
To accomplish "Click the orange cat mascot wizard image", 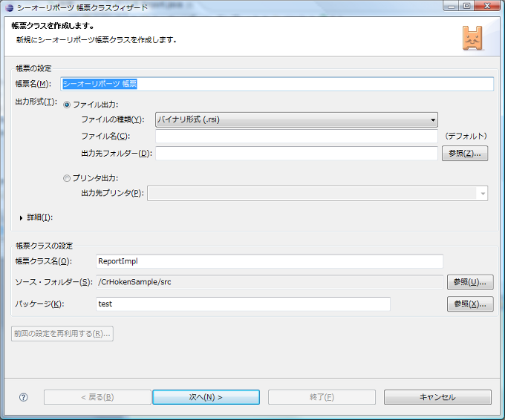I will pos(472,39).
